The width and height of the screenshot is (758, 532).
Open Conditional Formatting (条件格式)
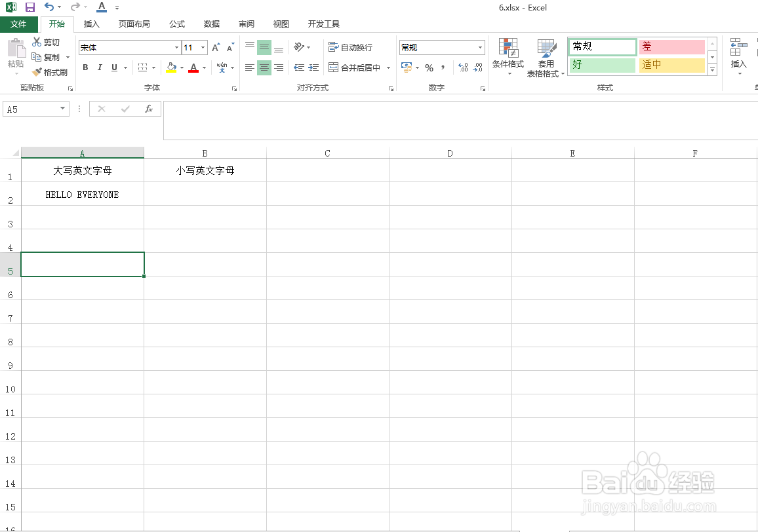(508, 57)
